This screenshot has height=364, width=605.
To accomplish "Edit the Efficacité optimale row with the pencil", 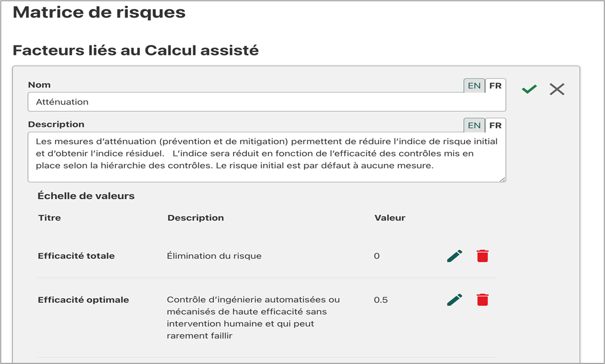I will tap(454, 300).
